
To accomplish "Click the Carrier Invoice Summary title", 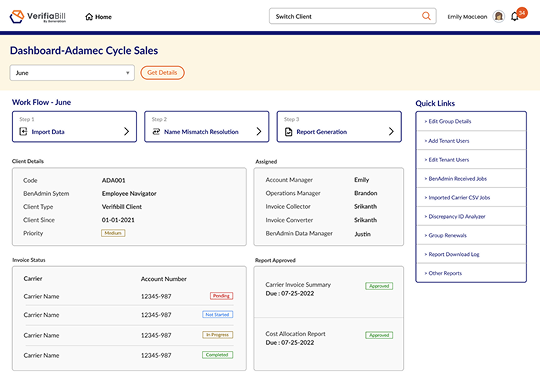I will [298, 284].
